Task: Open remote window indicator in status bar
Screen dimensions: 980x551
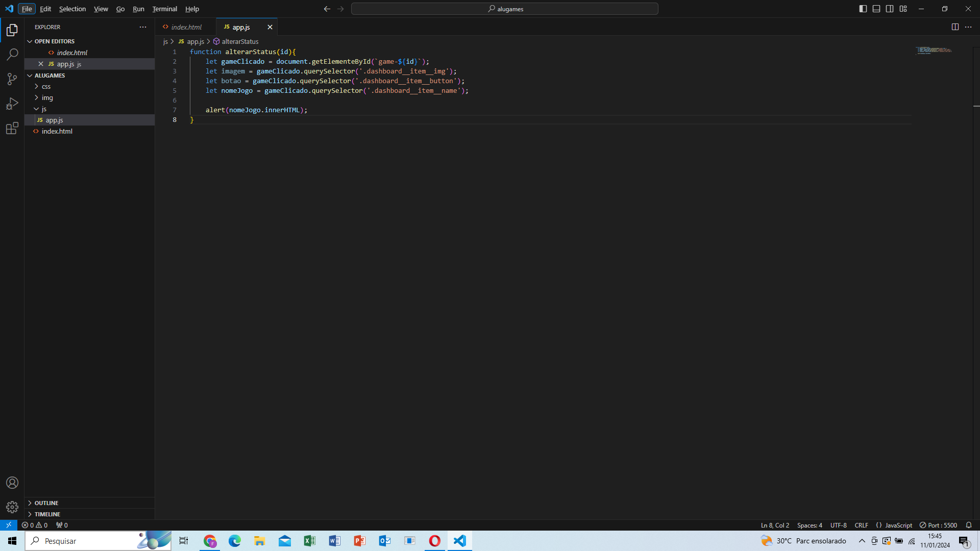Action: [9, 525]
